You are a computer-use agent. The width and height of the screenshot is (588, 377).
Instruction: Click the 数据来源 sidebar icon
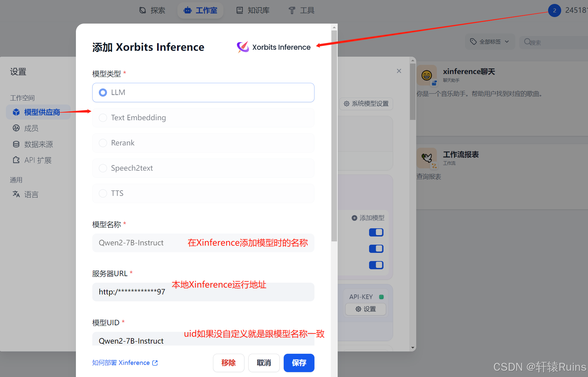pos(16,144)
